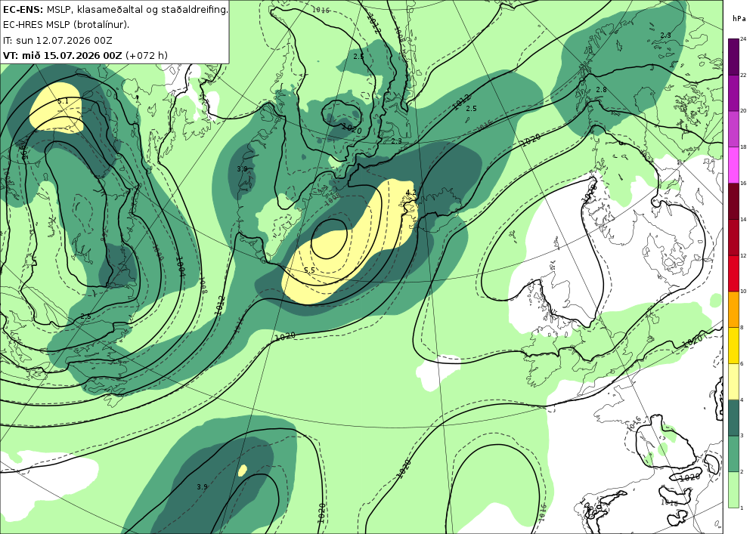The image size is (756, 534).
Task: Click the VT valid time text line
Action: click(x=85, y=55)
